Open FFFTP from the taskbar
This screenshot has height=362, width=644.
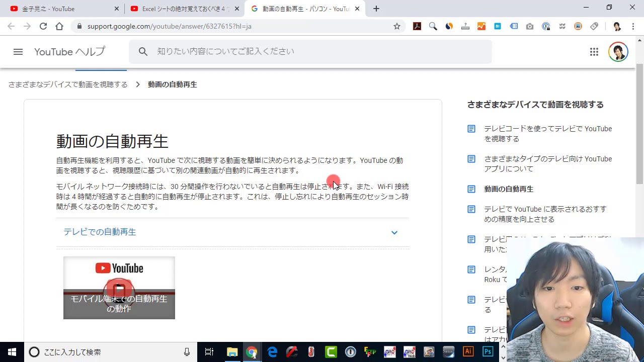370,352
